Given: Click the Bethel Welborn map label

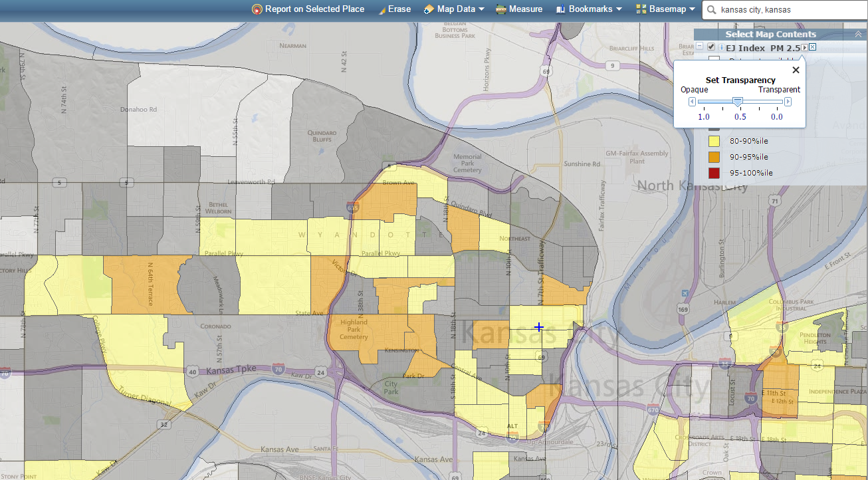Looking at the screenshot, I should coord(218,208).
